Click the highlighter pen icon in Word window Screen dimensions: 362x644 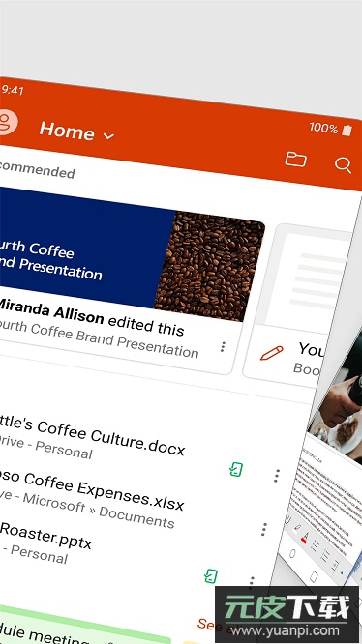[296, 529]
